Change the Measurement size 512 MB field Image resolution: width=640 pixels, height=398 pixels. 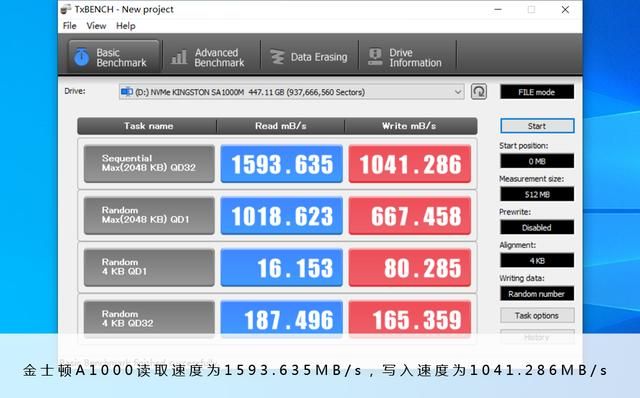coord(537,194)
